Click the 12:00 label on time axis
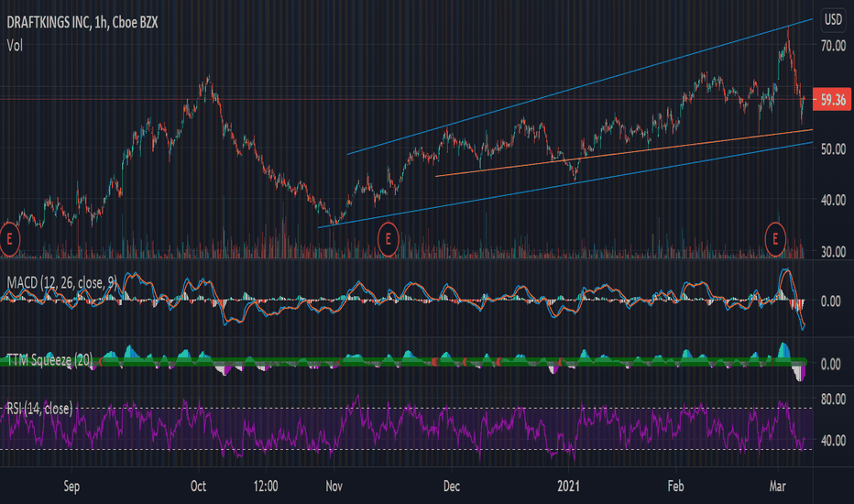 click(x=266, y=486)
